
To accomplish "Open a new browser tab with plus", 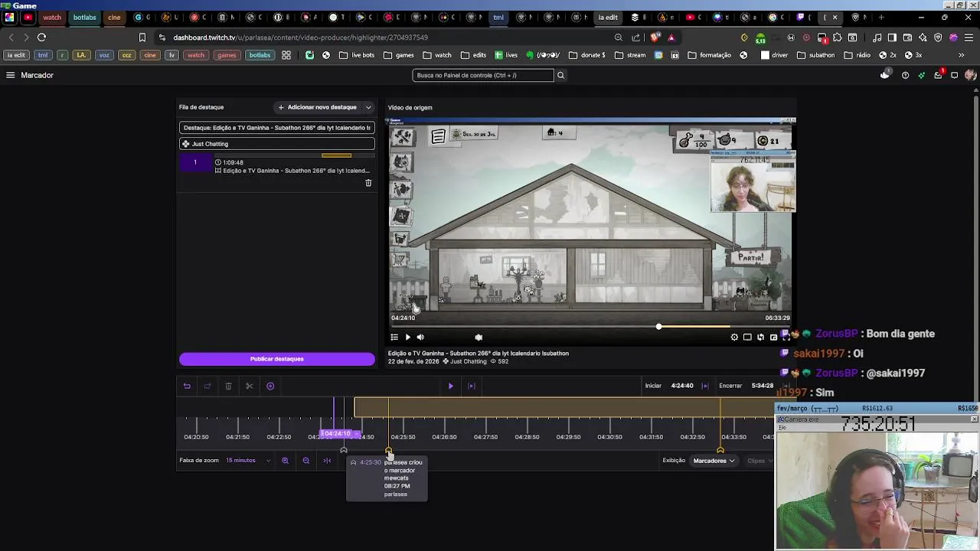I will pos(881,18).
